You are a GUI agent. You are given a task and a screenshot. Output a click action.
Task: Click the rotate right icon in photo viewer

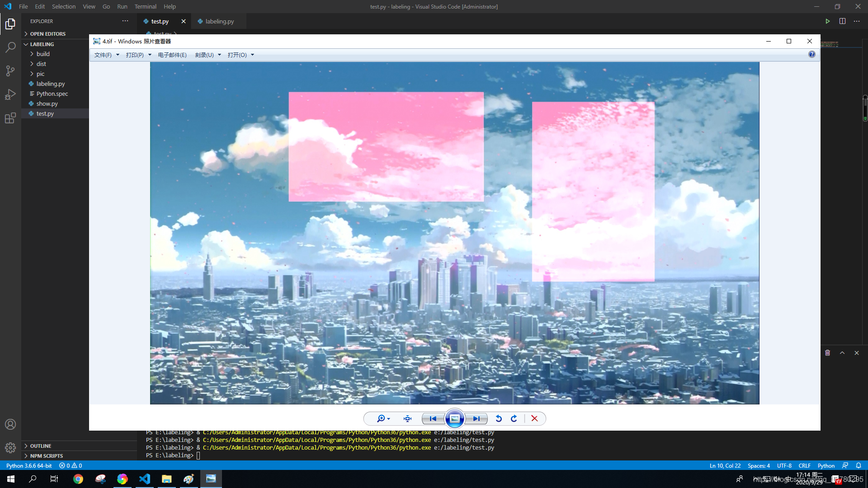coord(514,418)
